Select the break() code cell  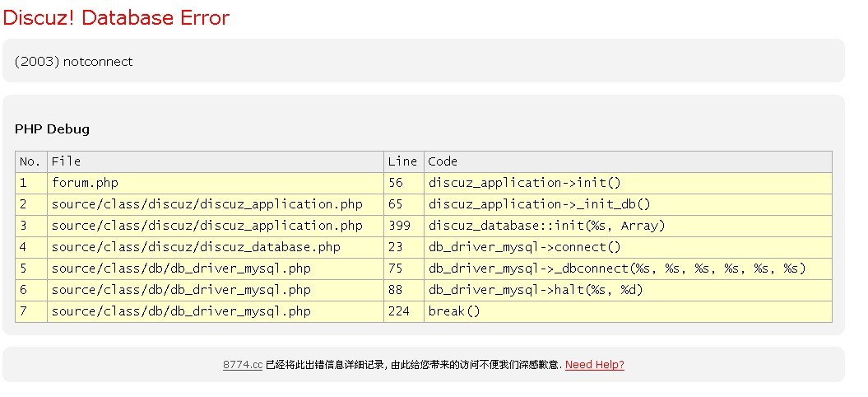tap(629, 311)
